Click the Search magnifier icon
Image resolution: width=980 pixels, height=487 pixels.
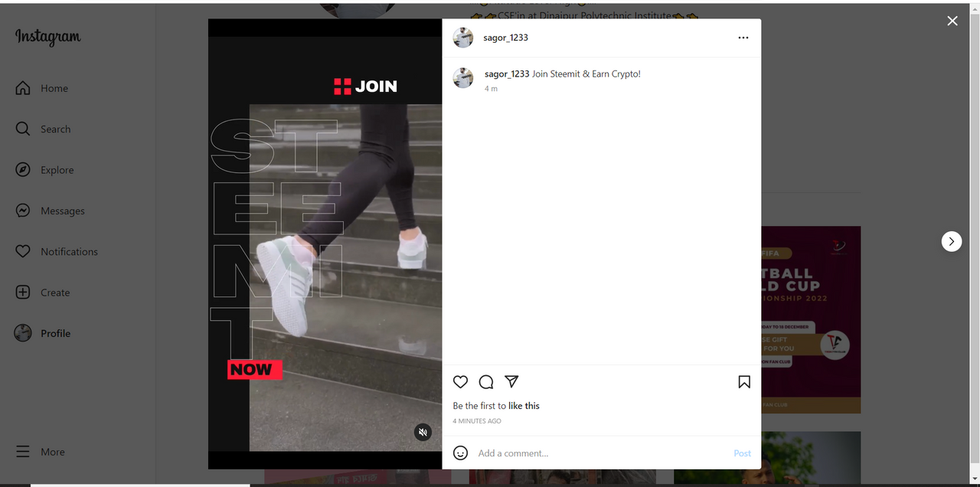click(23, 129)
